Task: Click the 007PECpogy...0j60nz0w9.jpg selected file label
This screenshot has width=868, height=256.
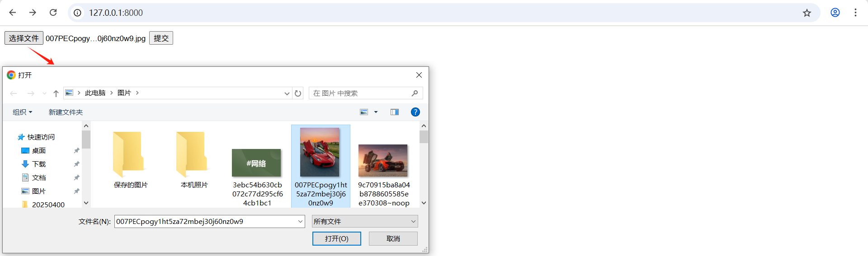Action: [95, 38]
